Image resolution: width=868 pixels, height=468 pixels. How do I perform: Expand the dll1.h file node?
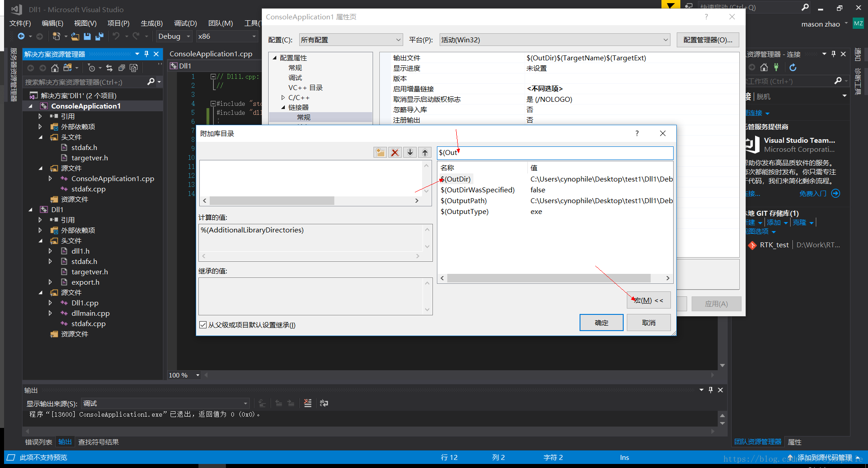tap(50, 251)
